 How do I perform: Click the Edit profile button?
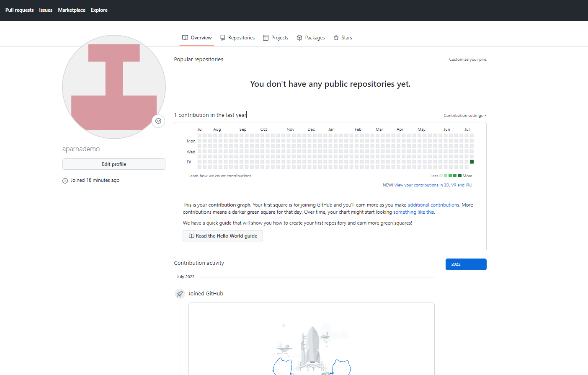[x=113, y=164]
